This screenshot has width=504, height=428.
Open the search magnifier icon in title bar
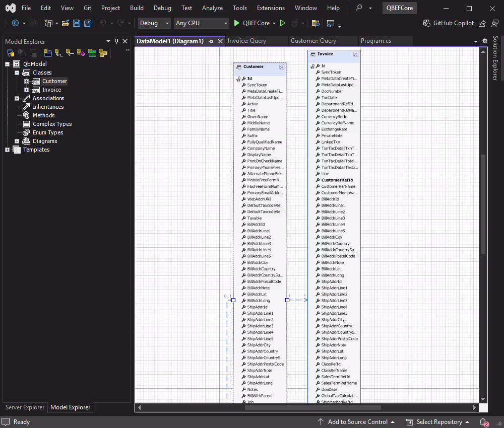[x=359, y=8]
